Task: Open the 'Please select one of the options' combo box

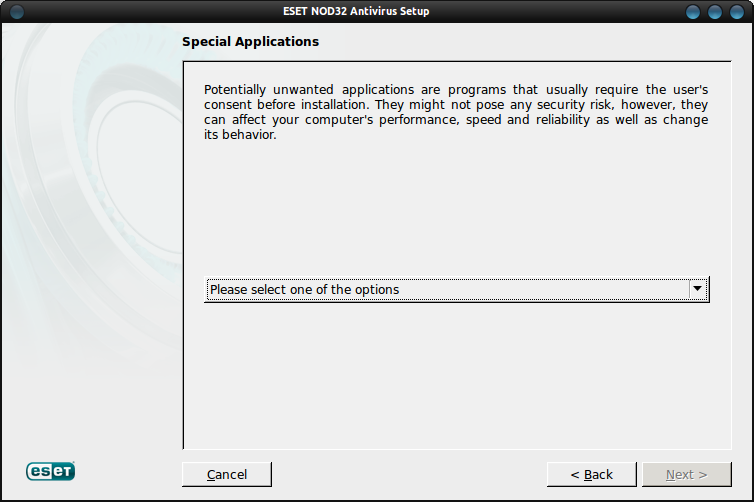Action: click(x=456, y=289)
